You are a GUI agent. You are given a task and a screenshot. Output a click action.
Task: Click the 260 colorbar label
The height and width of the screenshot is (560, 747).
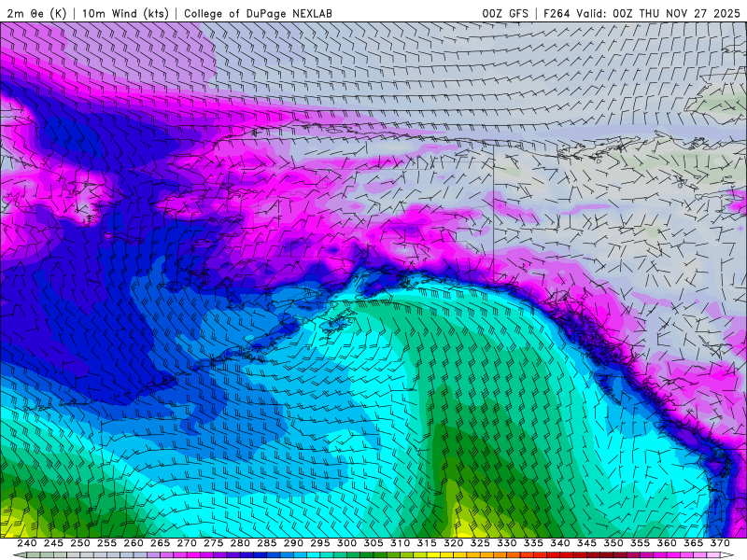coord(134,543)
